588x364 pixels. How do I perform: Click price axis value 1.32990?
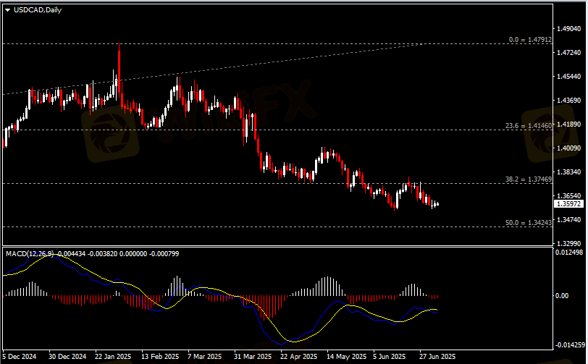(568, 243)
